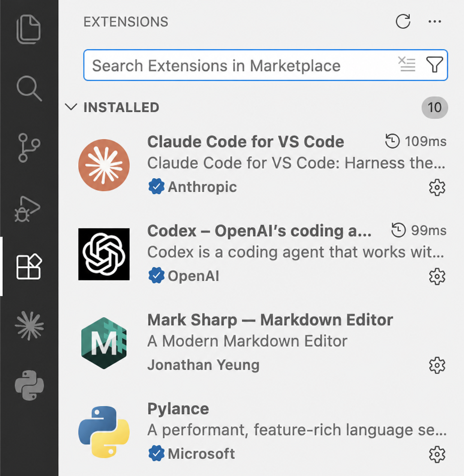Click 'A Modern Markdown Editor' description
The image size is (464, 476).
click(247, 341)
